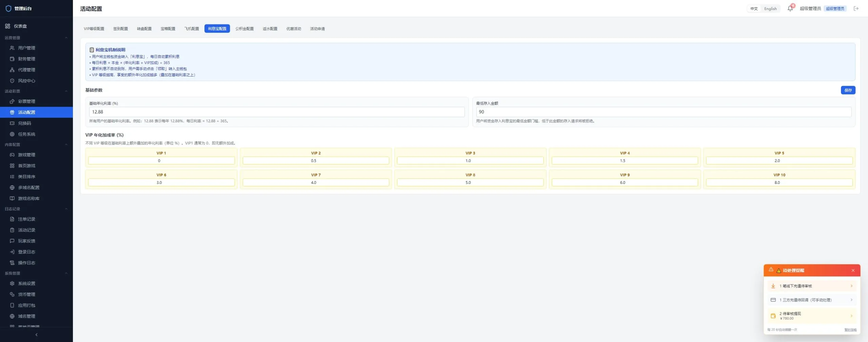The width and height of the screenshot is (868, 342).
Task: Collapse the sidebar with the bottom arrow
Action: (x=36, y=335)
